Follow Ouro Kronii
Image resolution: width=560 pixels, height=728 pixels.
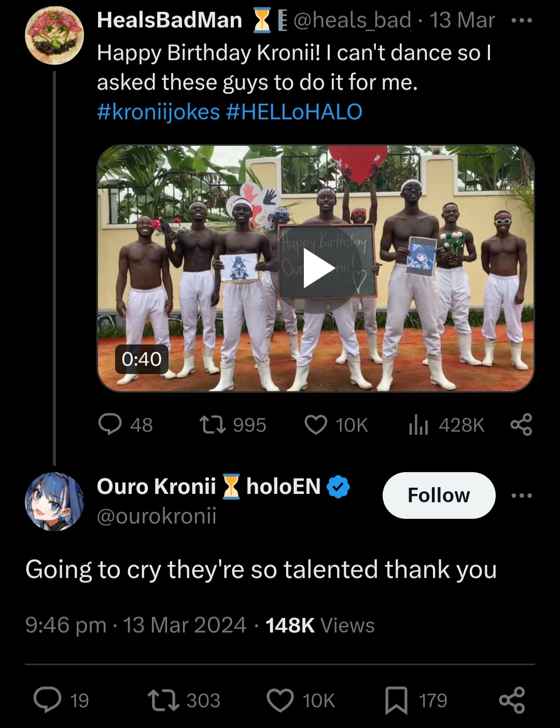439,495
